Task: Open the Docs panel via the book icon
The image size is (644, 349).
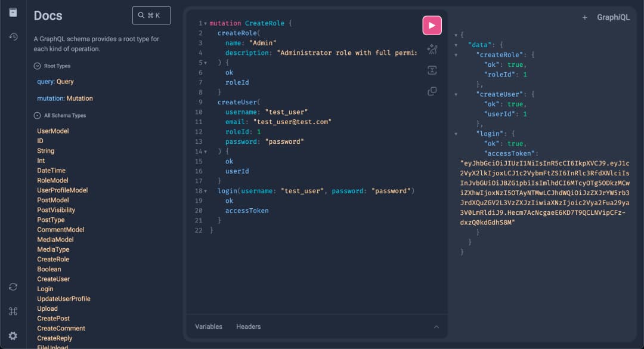Action: point(13,13)
